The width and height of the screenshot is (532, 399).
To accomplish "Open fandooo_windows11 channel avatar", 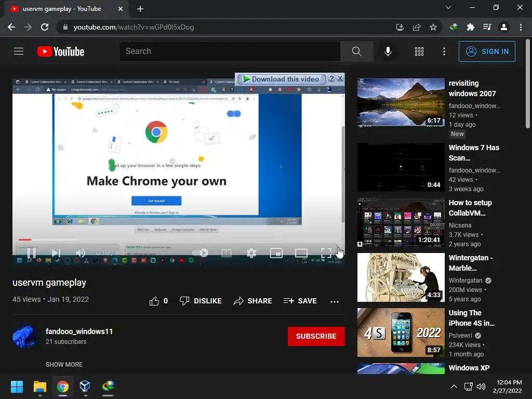I will click(24, 337).
